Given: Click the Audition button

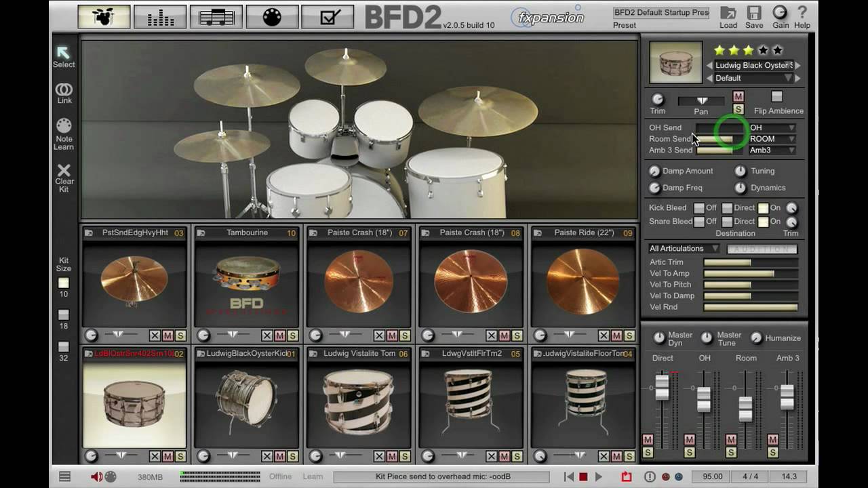Looking at the screenshot, I should tap(762, 249).
